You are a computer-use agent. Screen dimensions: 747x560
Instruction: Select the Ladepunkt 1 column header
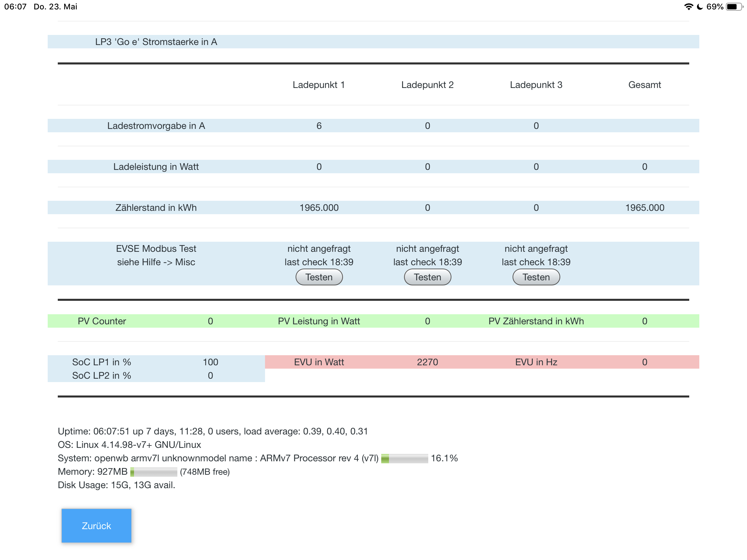pos(318,85)
